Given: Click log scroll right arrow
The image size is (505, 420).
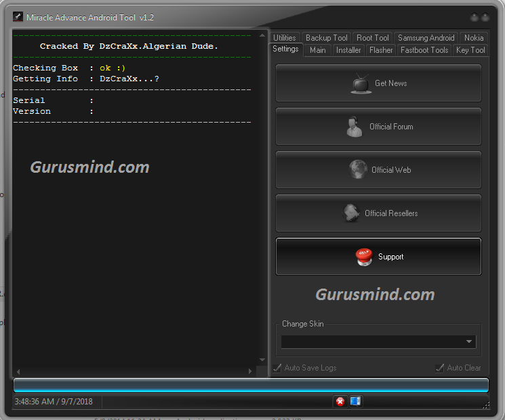Looking at the screenshot, I should coord(250,371).
